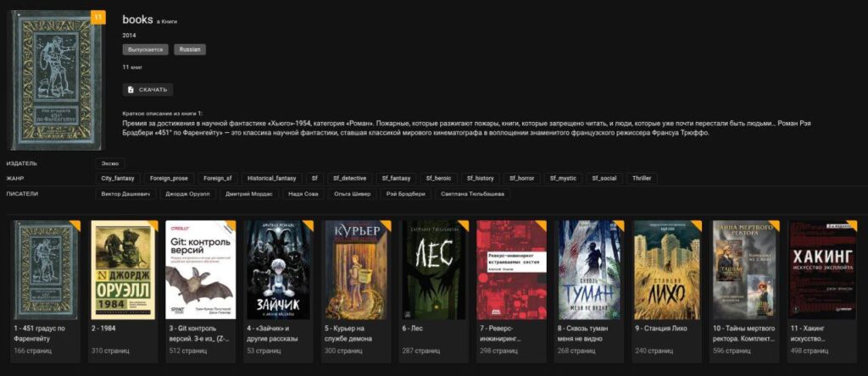
Task: Select the Выпускается status tag
Action: 146,50
